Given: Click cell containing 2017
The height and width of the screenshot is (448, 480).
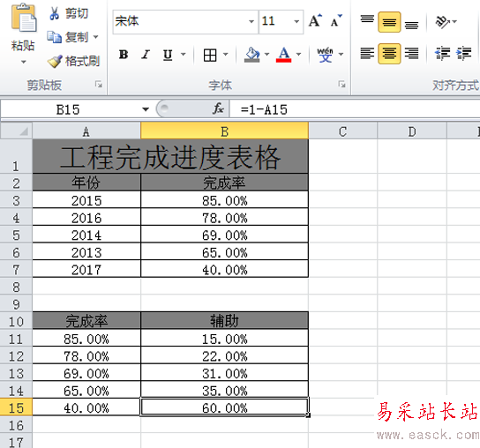Looking at the screenshot, I should click(x=86, y=269).
